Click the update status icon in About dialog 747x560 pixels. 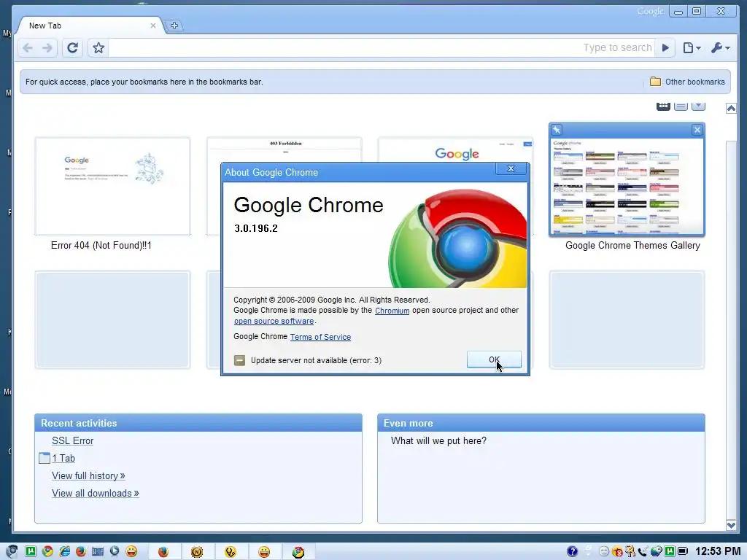tap(239, 360)
